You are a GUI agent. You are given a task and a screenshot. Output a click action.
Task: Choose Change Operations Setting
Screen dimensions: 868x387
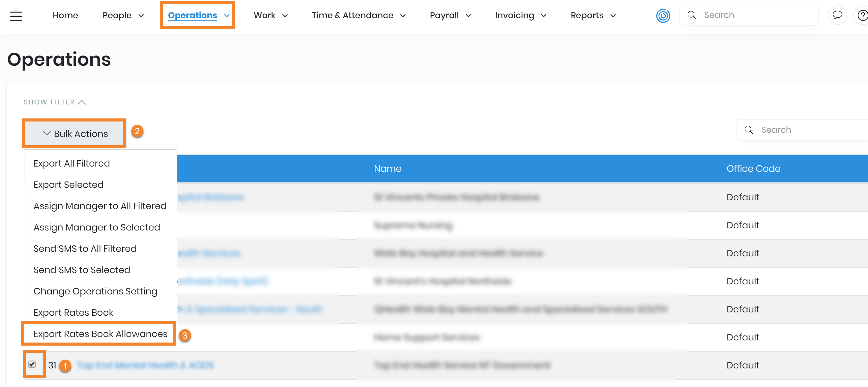point(95,291)
